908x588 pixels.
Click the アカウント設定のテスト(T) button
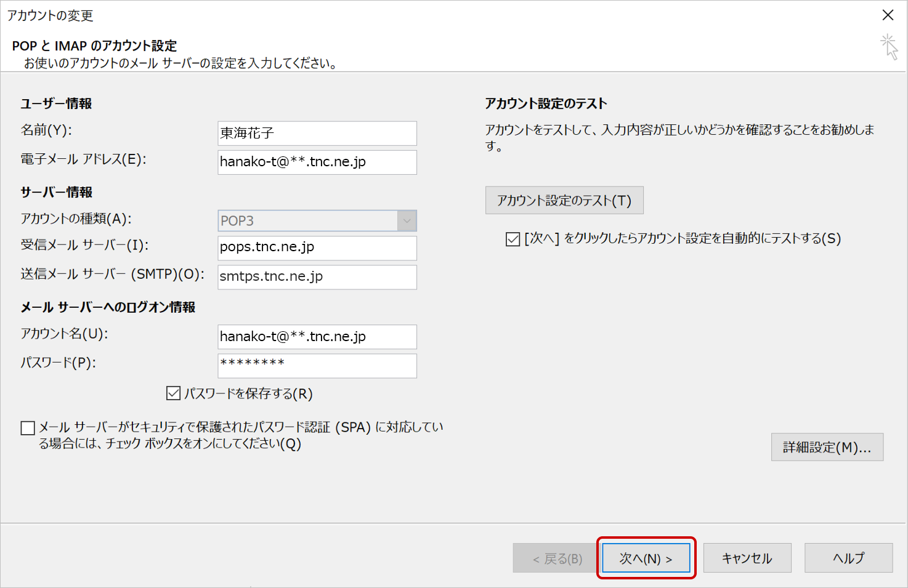(564, 200)
